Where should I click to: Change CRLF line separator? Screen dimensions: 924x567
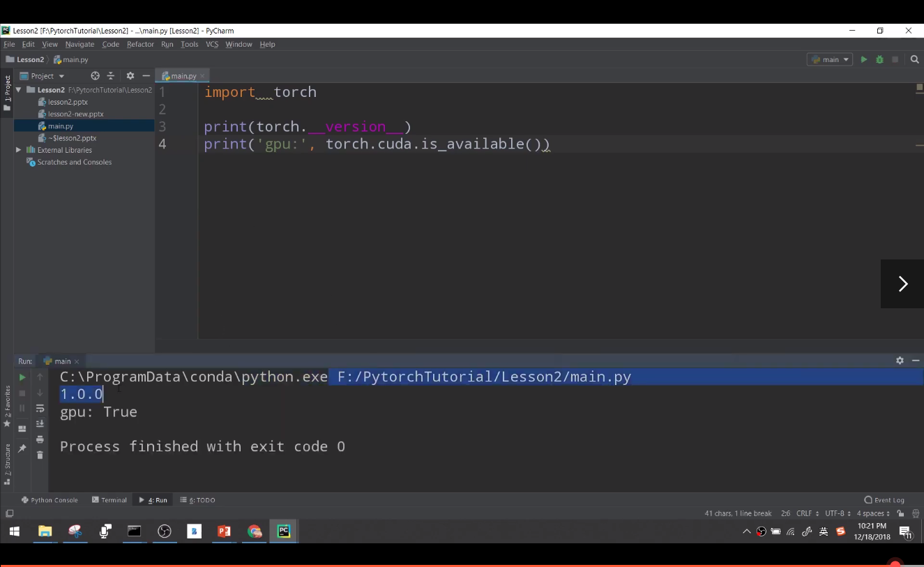click(807, 513)
